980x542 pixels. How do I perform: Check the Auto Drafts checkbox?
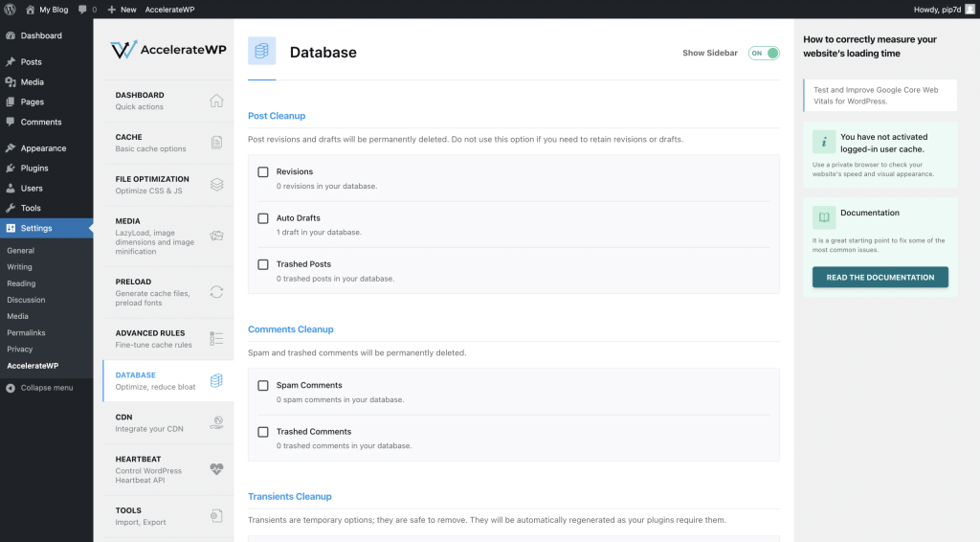263,218
